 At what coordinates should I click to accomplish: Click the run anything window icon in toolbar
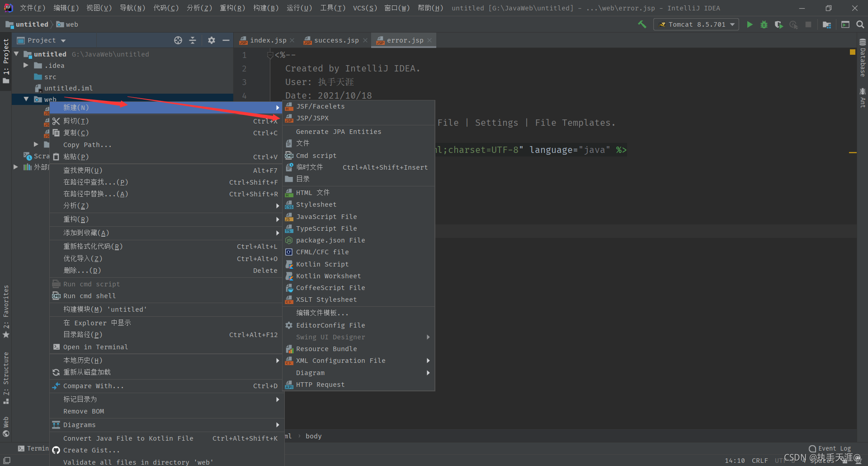tap(845, 24)
